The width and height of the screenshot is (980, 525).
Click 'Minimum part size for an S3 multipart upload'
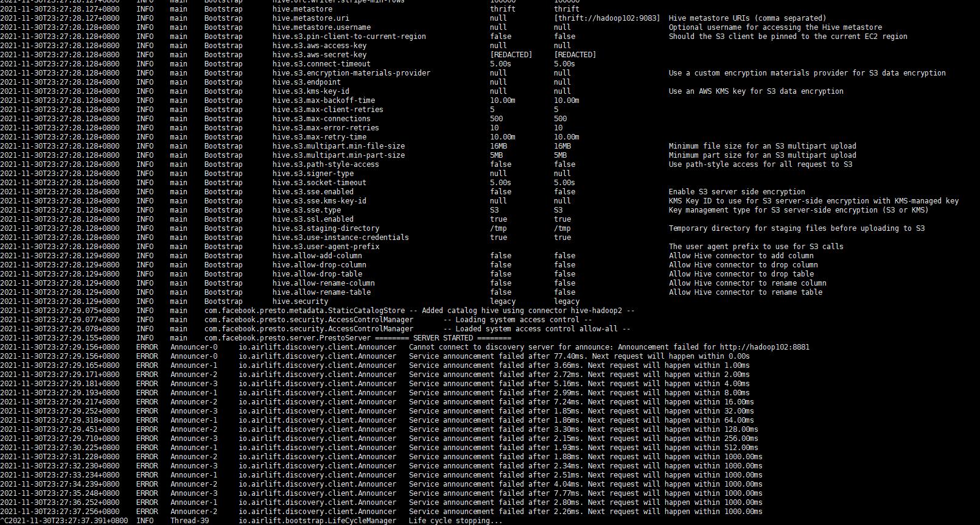763,155
